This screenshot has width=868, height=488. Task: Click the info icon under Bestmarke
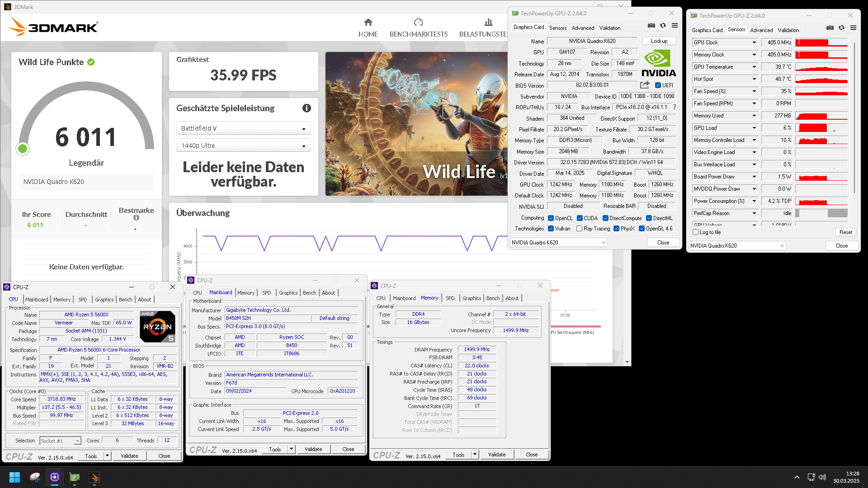click(x=136, y=218)
